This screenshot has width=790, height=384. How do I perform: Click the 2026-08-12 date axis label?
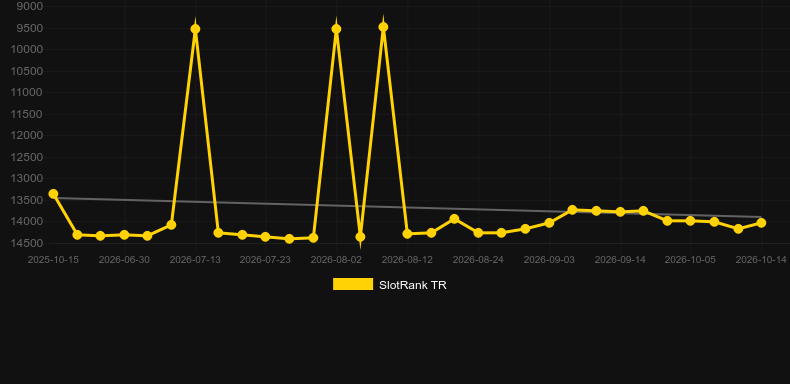[407, 260]
